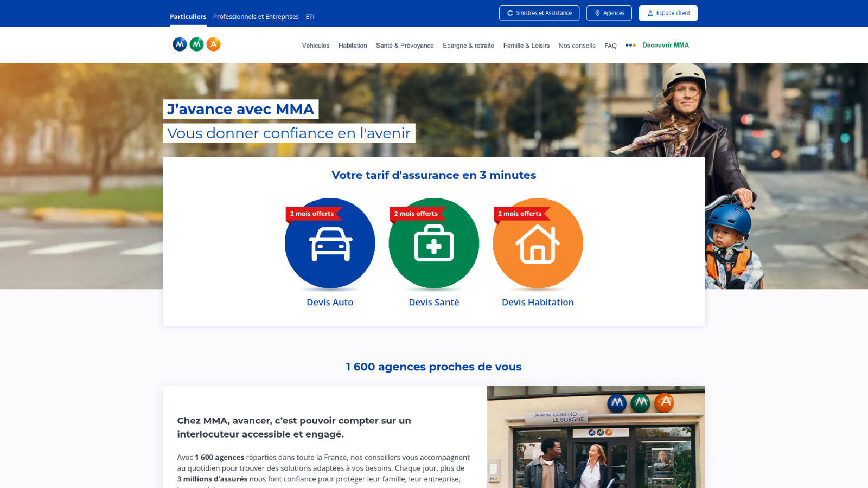Switch to Professionnels et Entreprises tab

coord(256,17)
